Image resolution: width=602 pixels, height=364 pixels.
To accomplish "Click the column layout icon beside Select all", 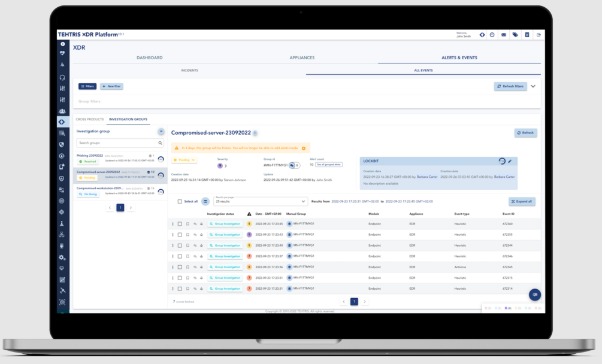I will 205,201.
